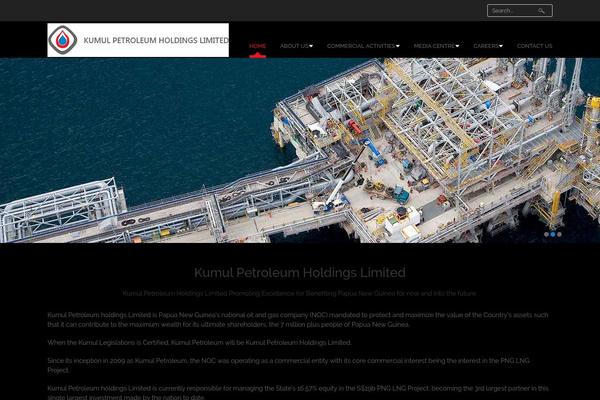Click the Promoting Excellence tagline text

point(300,294)
